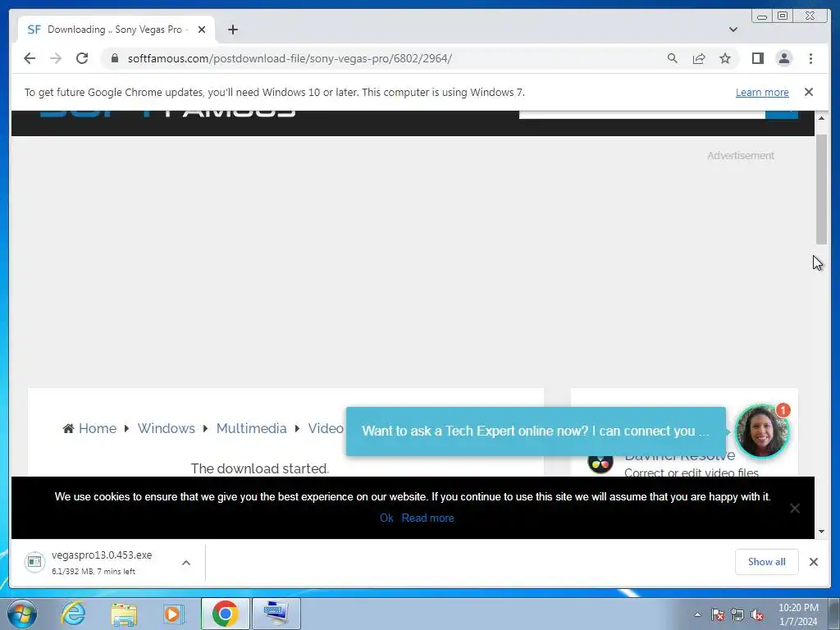Image resolution: width=840 pixels, height=630 pixels.
Task: Click the network tray icon
Action: pyautogui.click(x=737, y=614)
